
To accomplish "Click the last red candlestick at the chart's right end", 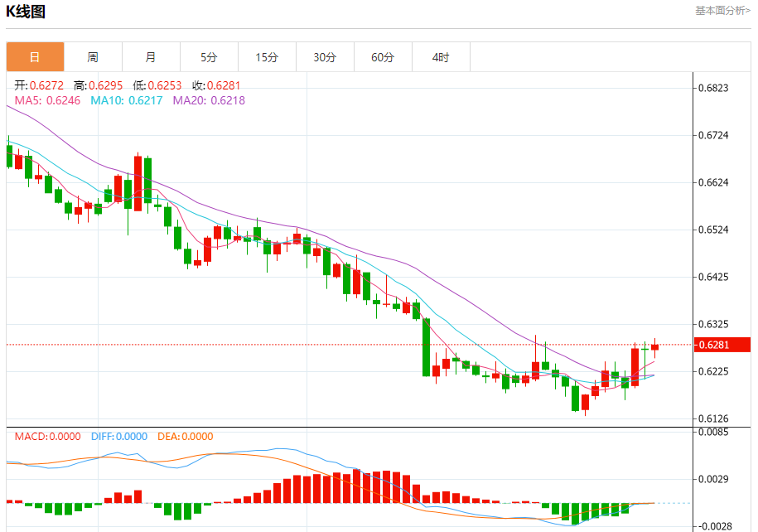I will [655, 347].
